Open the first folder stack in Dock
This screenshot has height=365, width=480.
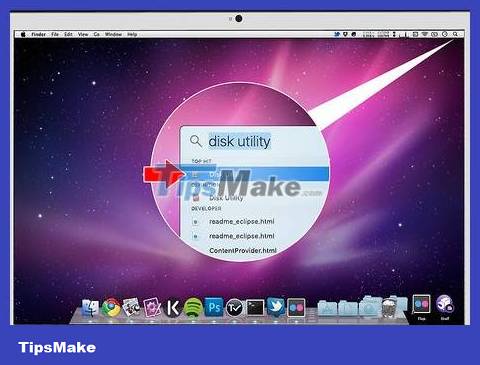point(327,307)
